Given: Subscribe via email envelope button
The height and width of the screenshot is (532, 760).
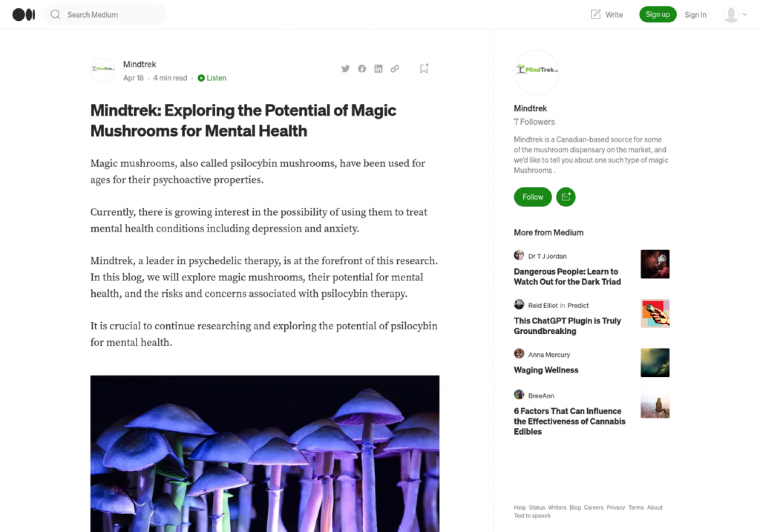Looking at the screenshot, I should (566, 197).
